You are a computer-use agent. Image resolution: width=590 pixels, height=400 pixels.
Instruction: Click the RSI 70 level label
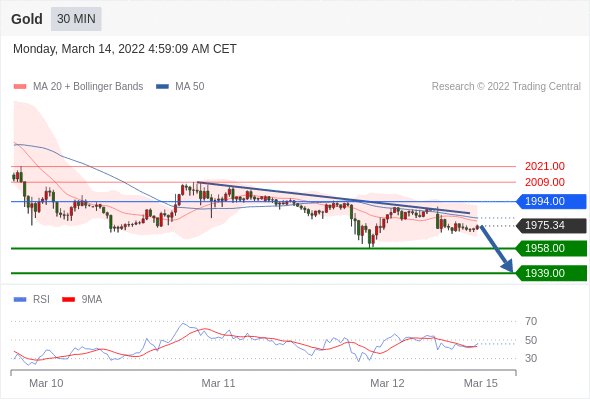click(531, 321)
